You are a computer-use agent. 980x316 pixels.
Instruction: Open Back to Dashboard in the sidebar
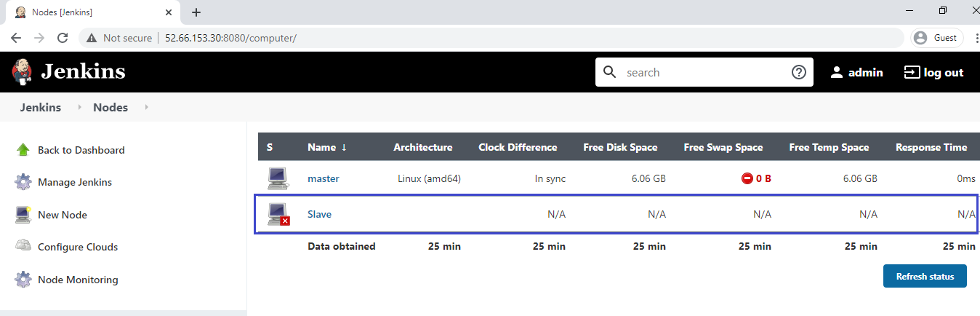(81, 150)
